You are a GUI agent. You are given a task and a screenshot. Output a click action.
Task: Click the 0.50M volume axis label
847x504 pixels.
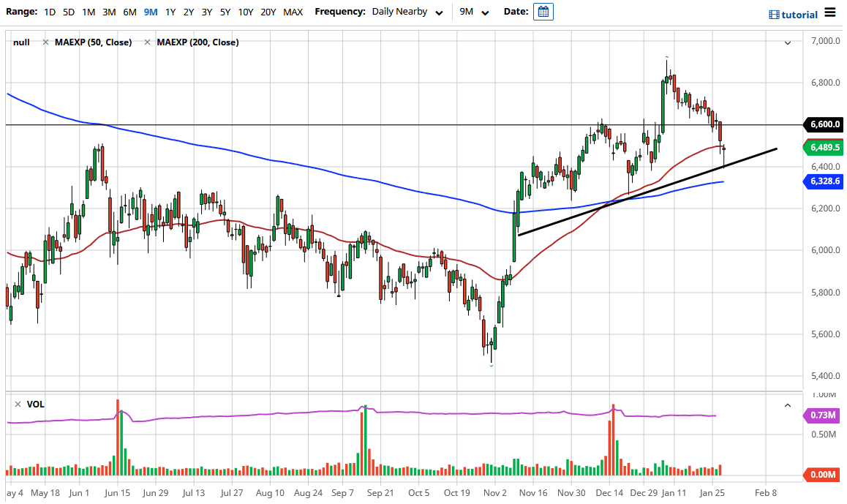click(824, 435)
